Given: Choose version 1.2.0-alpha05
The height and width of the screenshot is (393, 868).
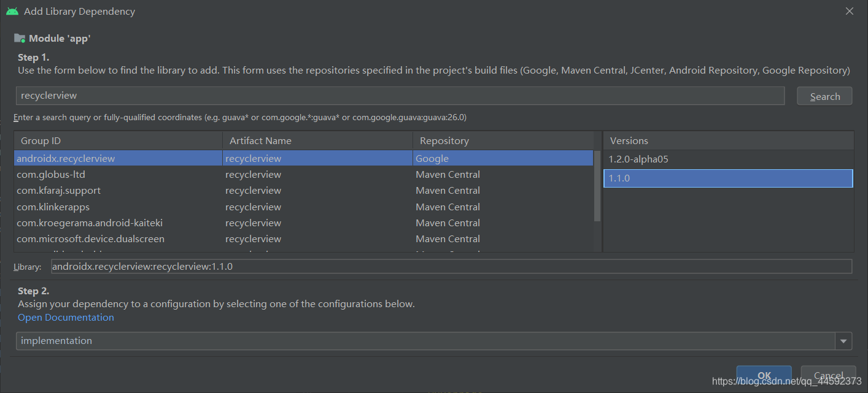Looking at the screenshot, I should [x=729, y=159].
